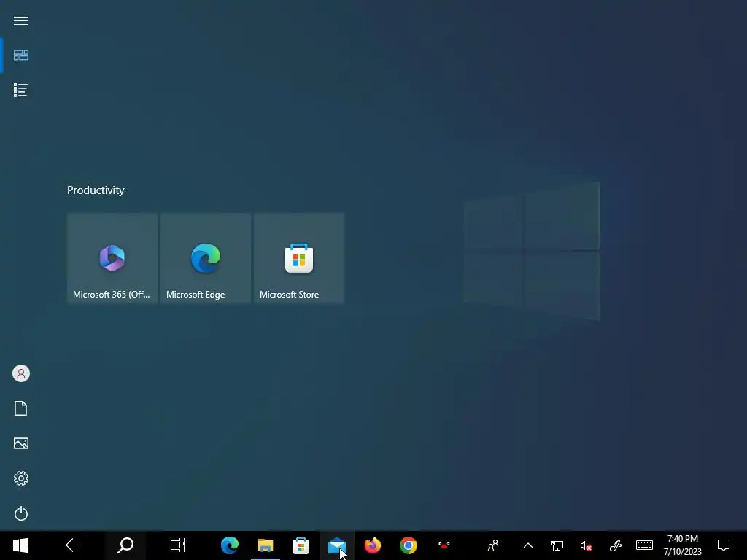Launch Edge from the taskbar
This screenshot has width=747, height=560.
(230, 545)
